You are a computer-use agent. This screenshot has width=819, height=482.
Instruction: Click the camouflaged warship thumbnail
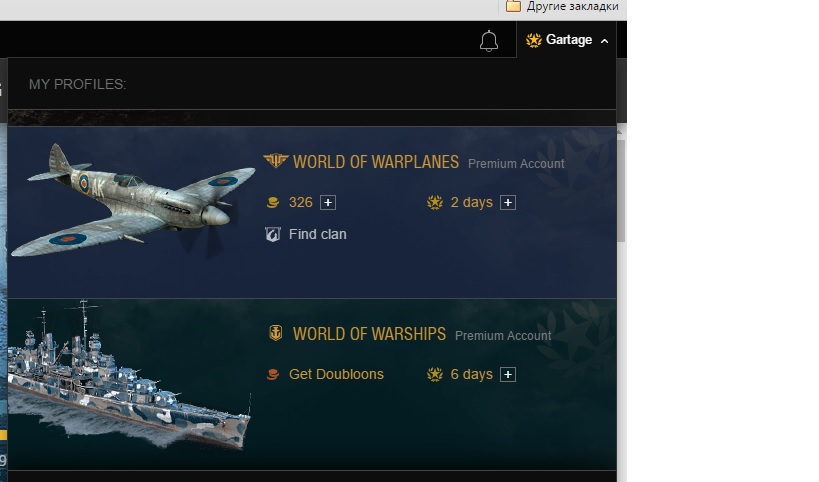(x=129, y=374)
